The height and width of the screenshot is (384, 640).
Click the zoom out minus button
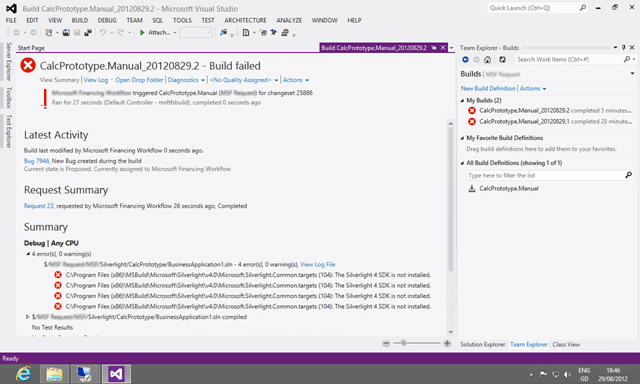pyautogui.click(x=386, y=344)
